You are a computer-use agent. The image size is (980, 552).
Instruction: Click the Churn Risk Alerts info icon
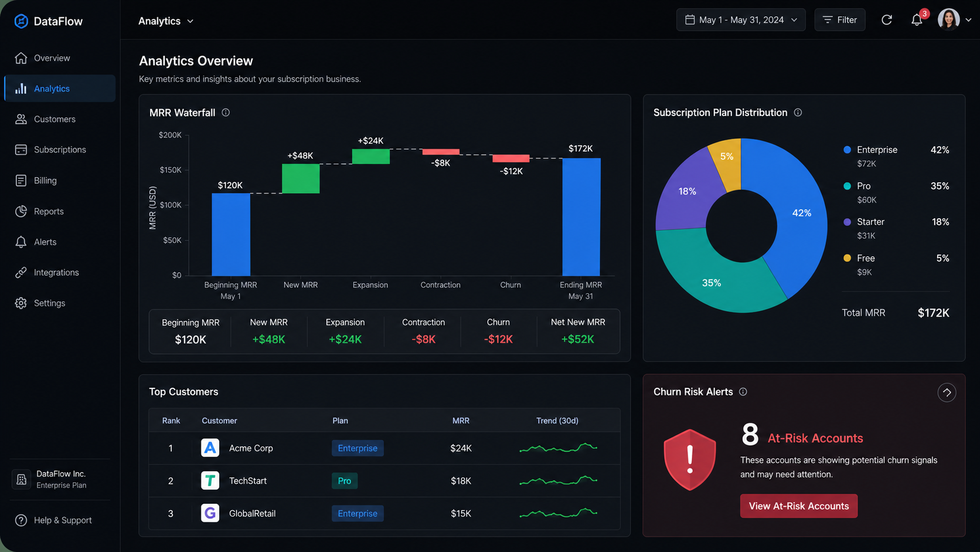pyautogui.click(x=743, y=392)
